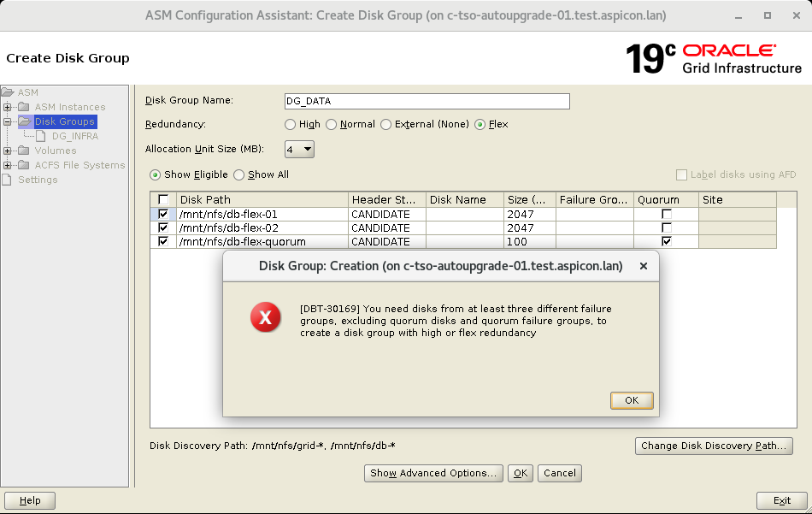812x514 pixels.
Task: Close the ASM Configuration Assistant window
Action: [797, 15]
